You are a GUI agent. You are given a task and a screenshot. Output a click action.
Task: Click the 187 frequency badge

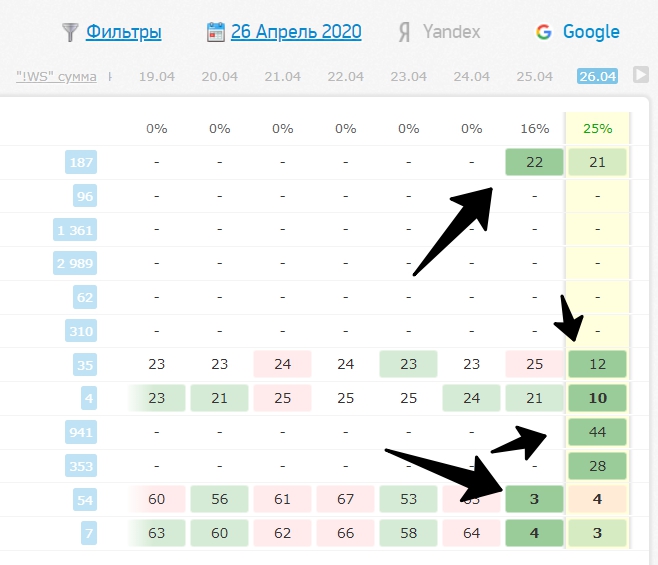[81, 162]
